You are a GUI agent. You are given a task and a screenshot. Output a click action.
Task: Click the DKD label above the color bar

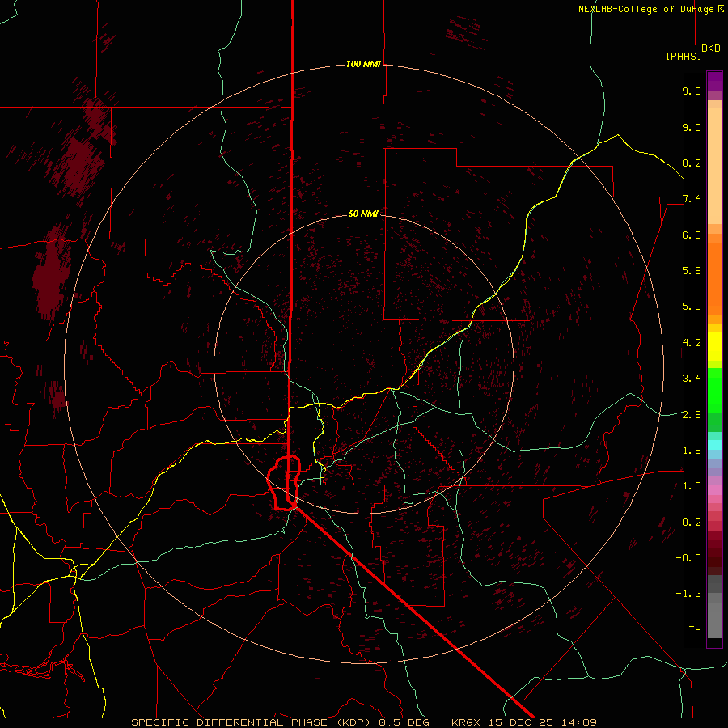pyautogui.click(x=711, y=49)
